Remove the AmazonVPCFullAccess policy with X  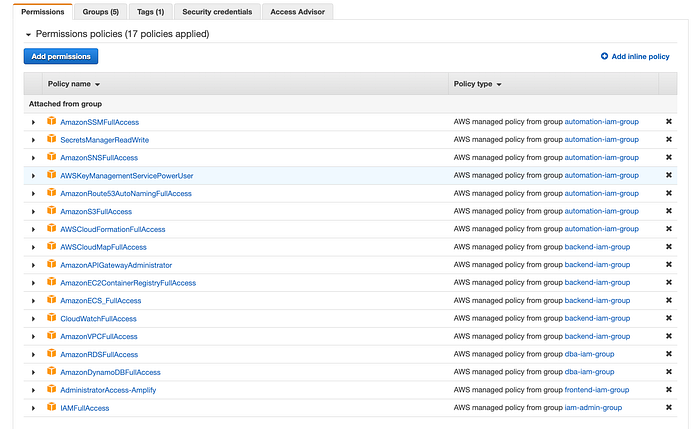point(669,336)
